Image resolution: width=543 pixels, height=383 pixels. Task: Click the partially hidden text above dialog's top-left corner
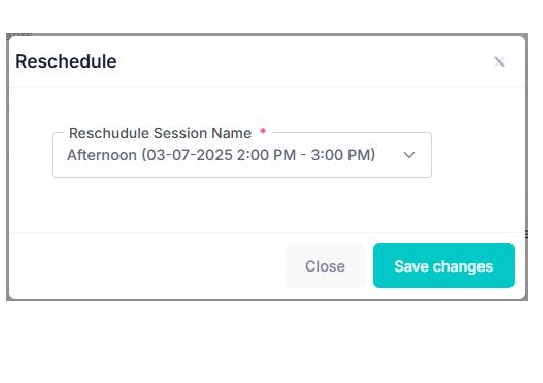pyautogui.click(x=19, y=35)
